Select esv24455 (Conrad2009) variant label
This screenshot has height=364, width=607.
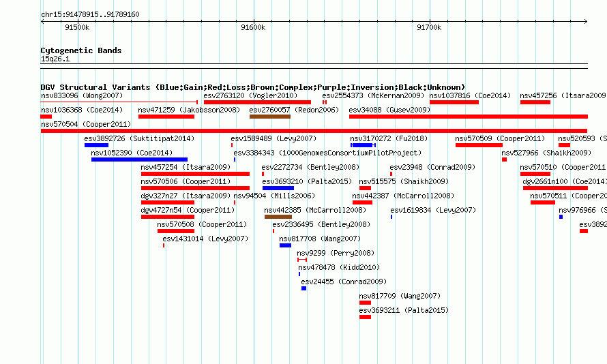coord(344,282)
